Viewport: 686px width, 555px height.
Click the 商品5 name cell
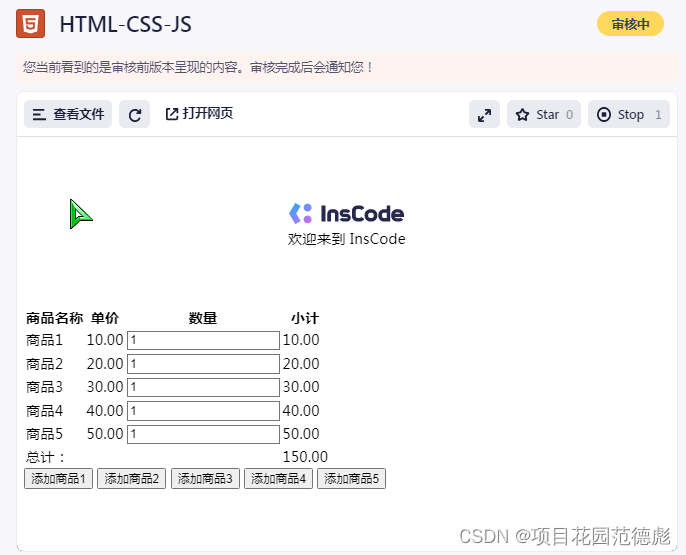tap(44, 434)
